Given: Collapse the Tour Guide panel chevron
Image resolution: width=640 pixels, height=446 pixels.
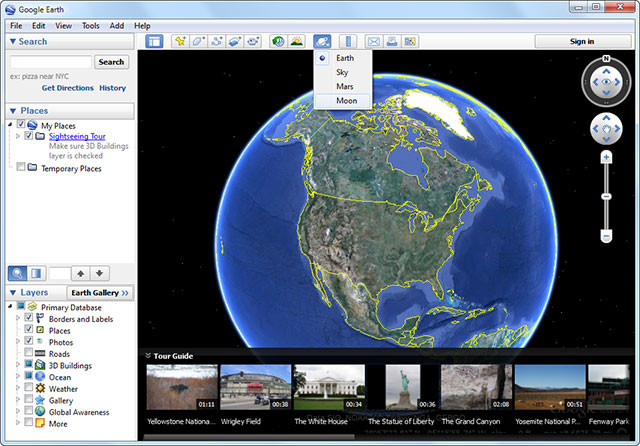Looking at the screenshot, I should 148,355.
